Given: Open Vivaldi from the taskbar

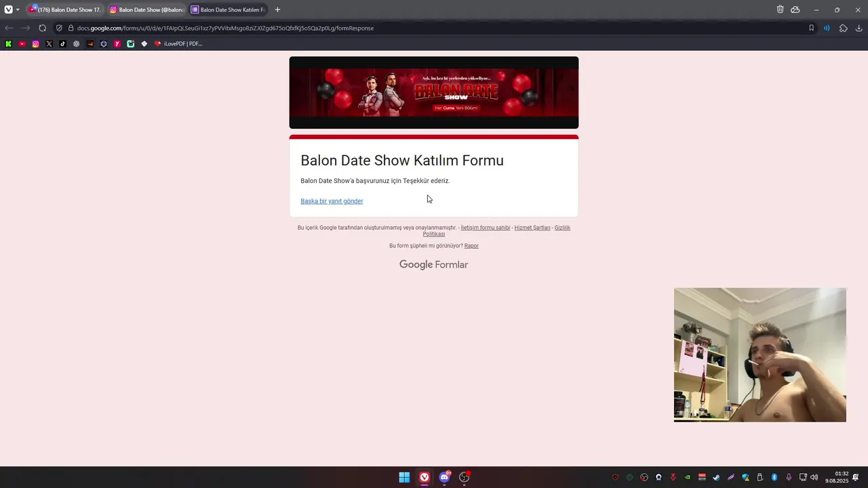Looking at the screenshot, I should point(425,477).
